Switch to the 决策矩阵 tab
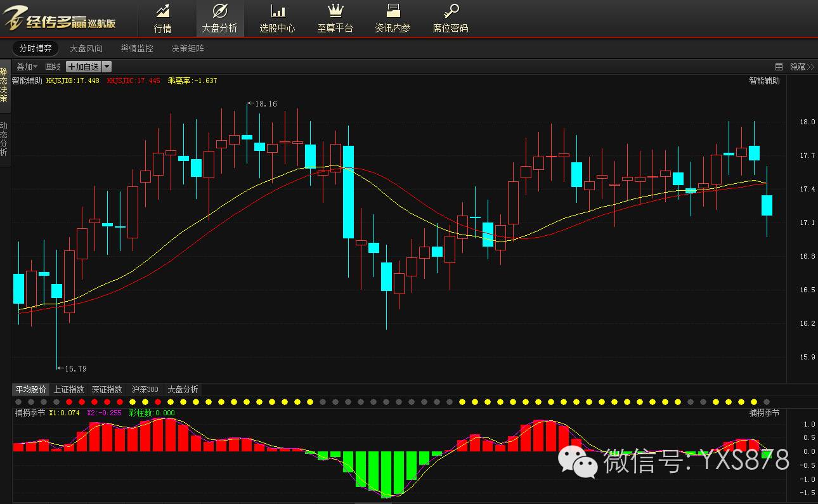This screenshot has height=504, width=818. [x=188, y=48]
